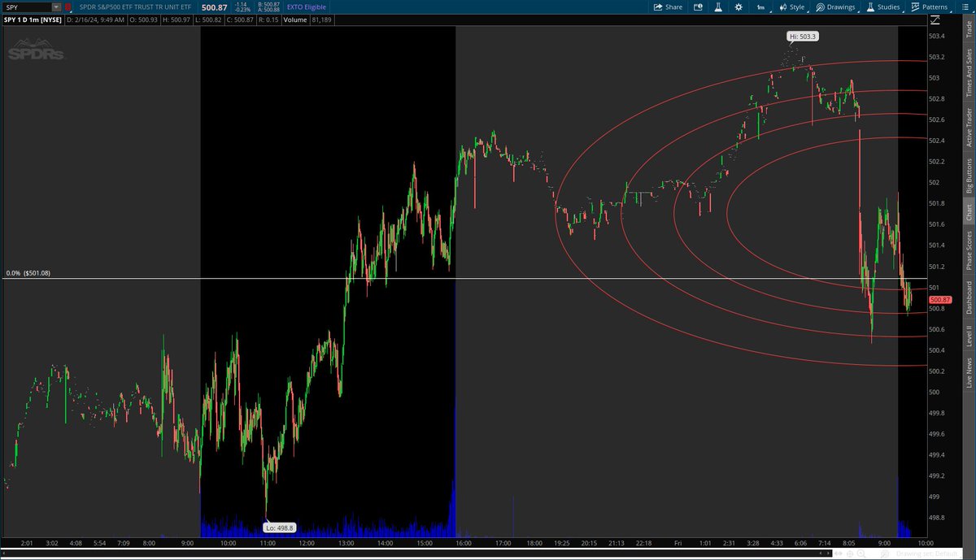Open the Drawing set: Default selector
This screenshot has width=976, height=560.
926,553
